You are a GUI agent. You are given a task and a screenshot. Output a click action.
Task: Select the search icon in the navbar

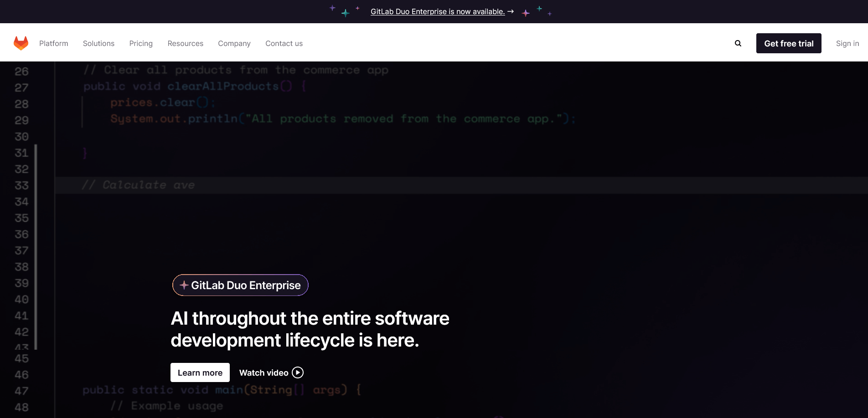tap(738, 43)
